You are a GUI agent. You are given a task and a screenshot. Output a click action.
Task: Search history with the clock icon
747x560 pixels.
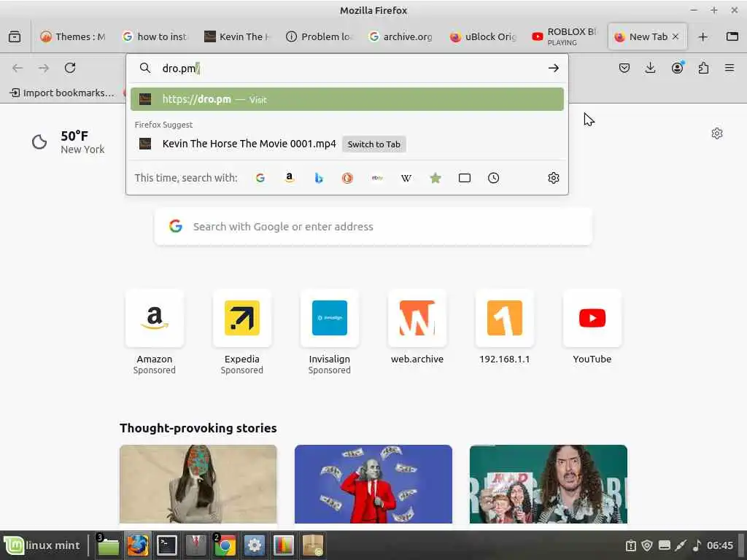pyautogui.click(x=494, y=178)
